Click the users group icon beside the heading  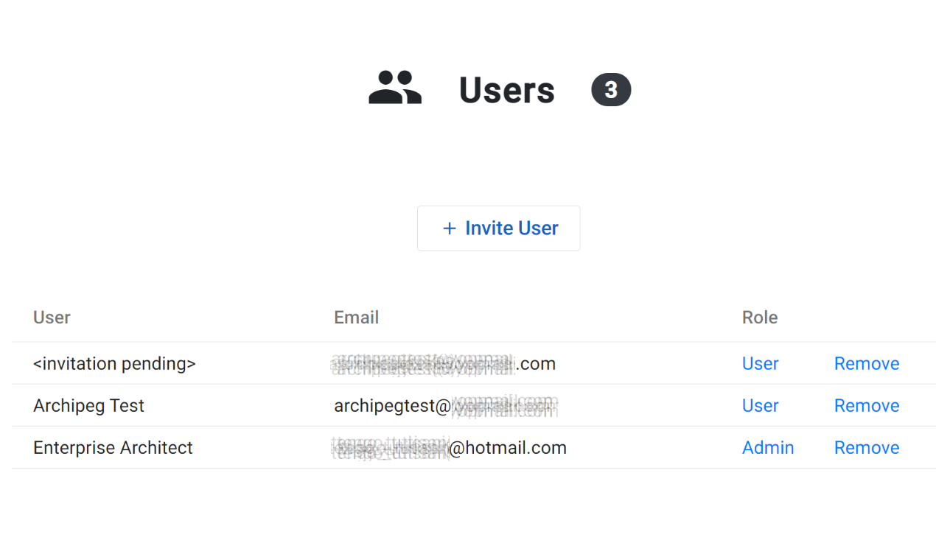(395, 88)
